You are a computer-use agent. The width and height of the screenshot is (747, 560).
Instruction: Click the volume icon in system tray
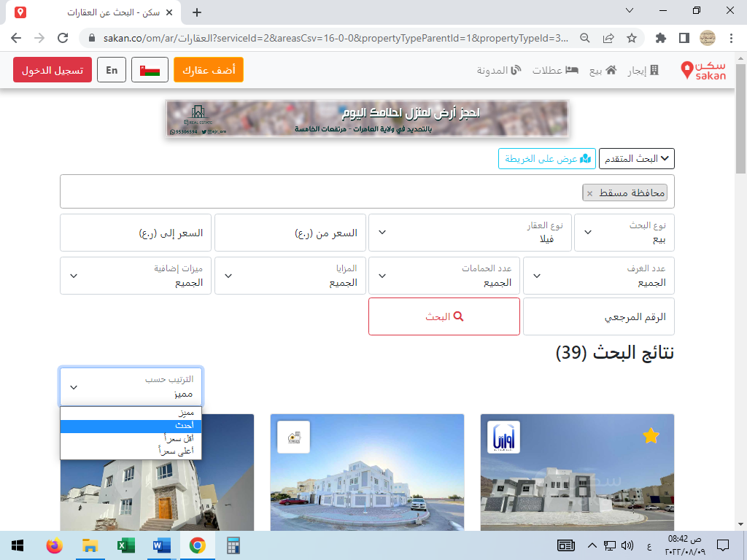(627, 545)
